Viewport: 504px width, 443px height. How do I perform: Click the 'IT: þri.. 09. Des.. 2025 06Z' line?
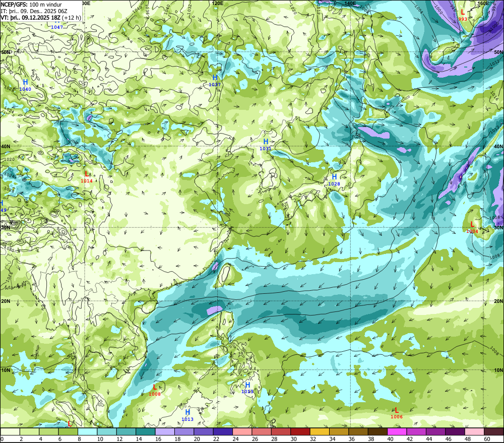[34, 11]
